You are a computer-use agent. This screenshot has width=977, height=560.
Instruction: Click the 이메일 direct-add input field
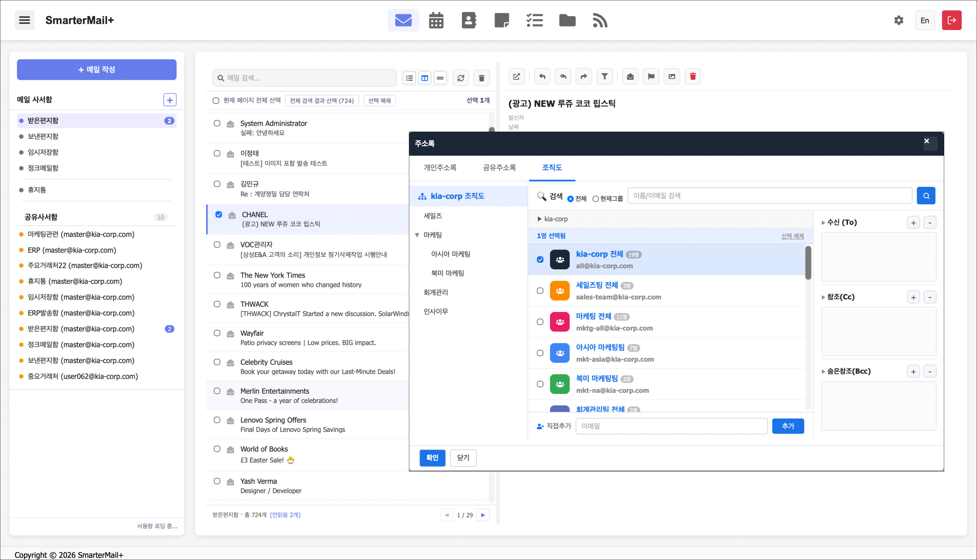[x=671, y=426]
